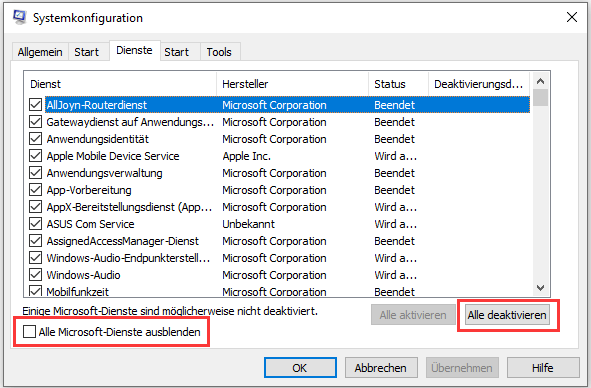Image resolution: width=591 pixels, height=388 pixels.
Task: Click the Übernehmen button
Action: click(462, 368)
